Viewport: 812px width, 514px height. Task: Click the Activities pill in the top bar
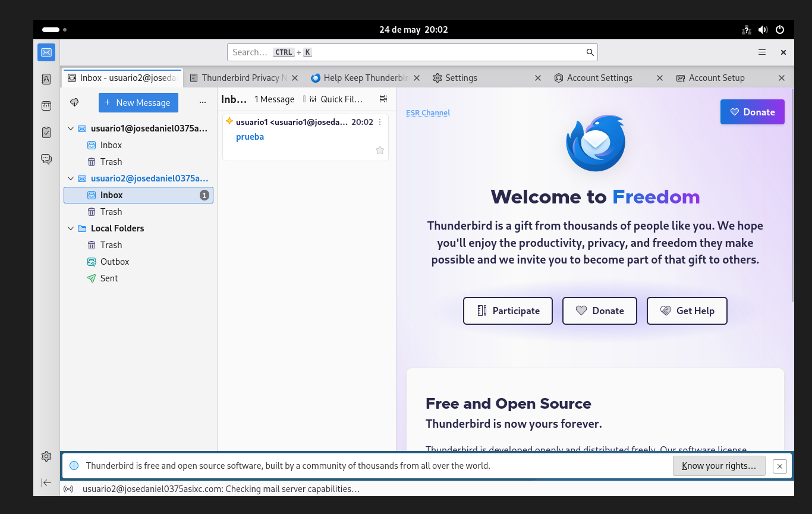(x=54, y=30)
